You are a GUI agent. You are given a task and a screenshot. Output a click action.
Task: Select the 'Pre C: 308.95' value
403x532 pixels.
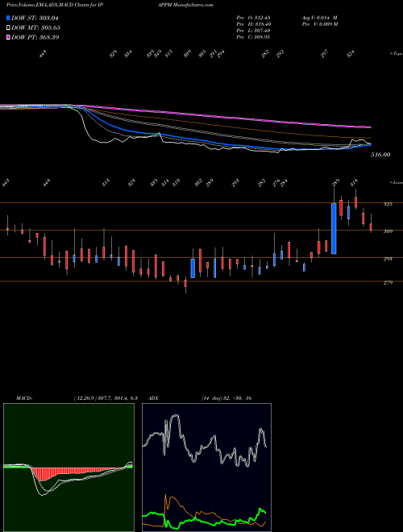coord(253,37)
